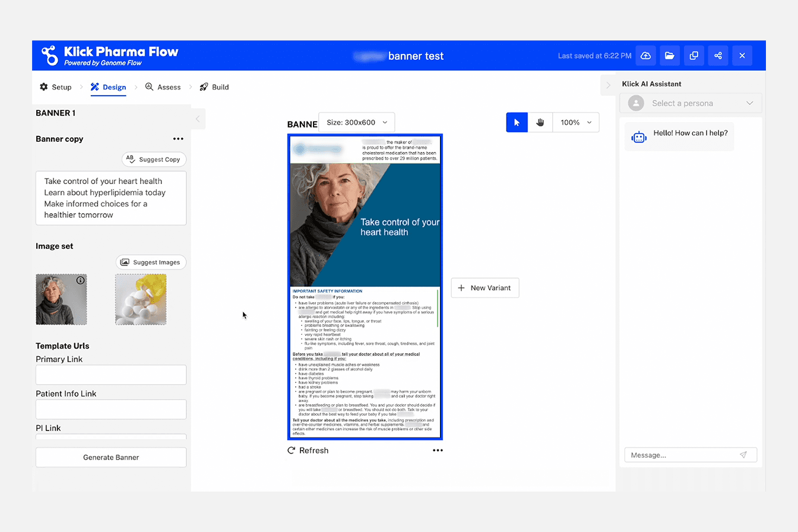This screenshot has height=532, width=798.
Task: Send message with the paper plane icon
Action: pos(743,455)
